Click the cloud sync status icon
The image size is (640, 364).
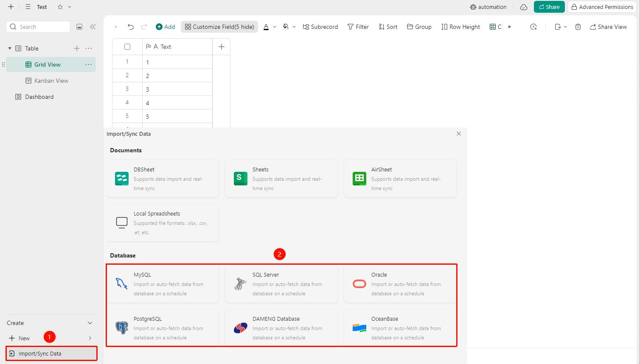[x=524, y=7]
